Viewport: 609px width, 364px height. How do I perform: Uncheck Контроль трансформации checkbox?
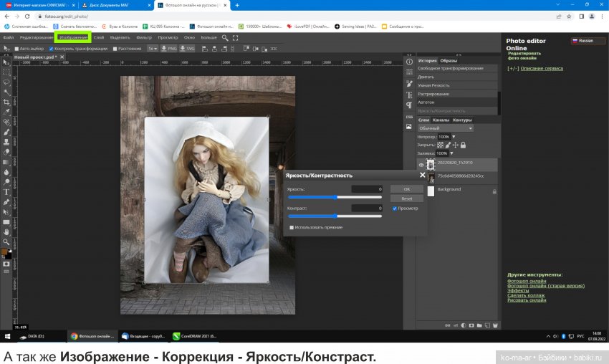(51, 49)
